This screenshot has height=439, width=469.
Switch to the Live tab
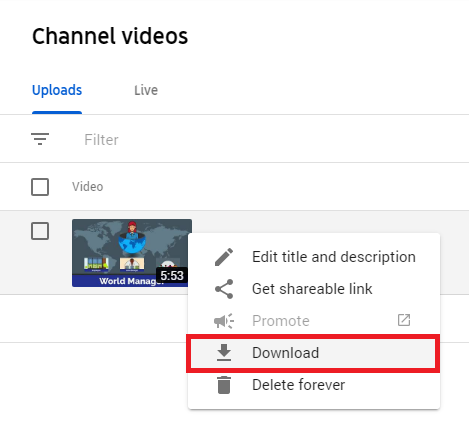tap(146, 90)
